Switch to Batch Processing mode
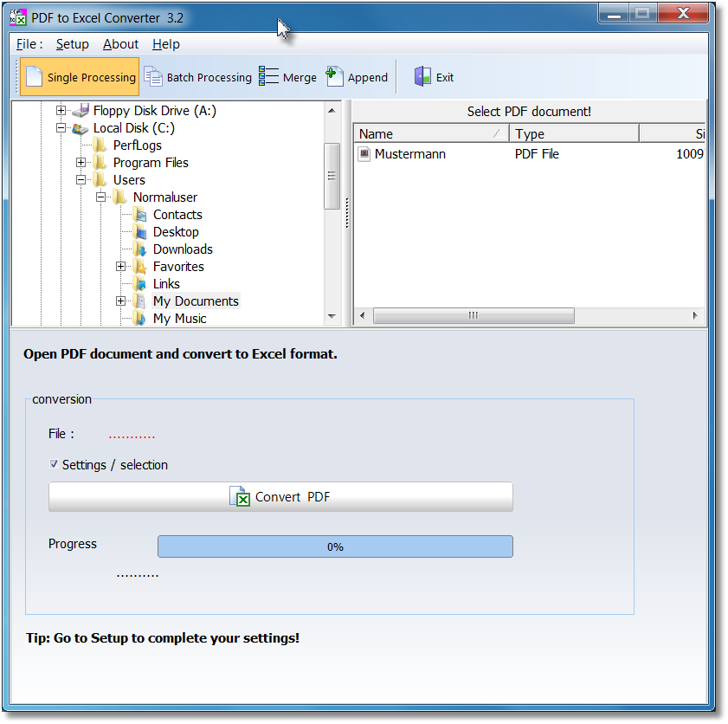The image size is (728, 724). pos(197,76)
